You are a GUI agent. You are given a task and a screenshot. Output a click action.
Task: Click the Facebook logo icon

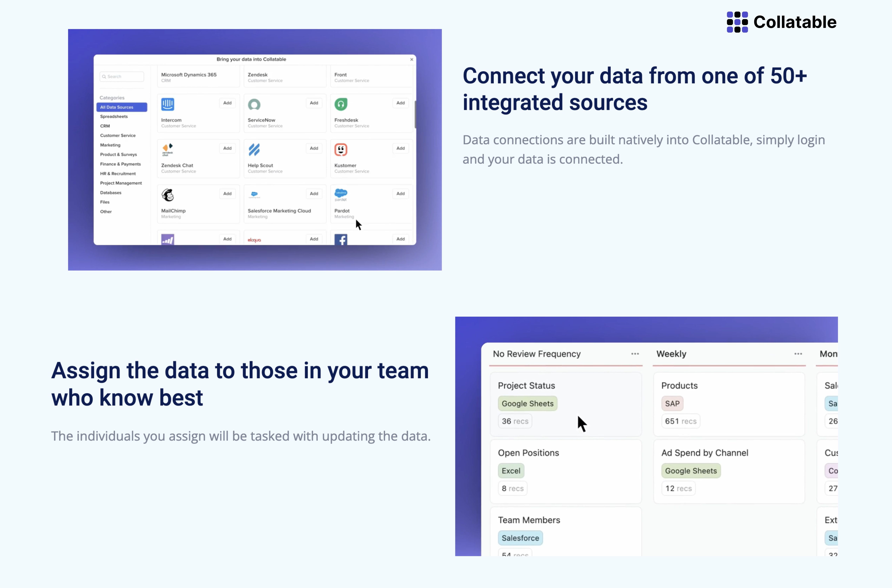point(341,240)
